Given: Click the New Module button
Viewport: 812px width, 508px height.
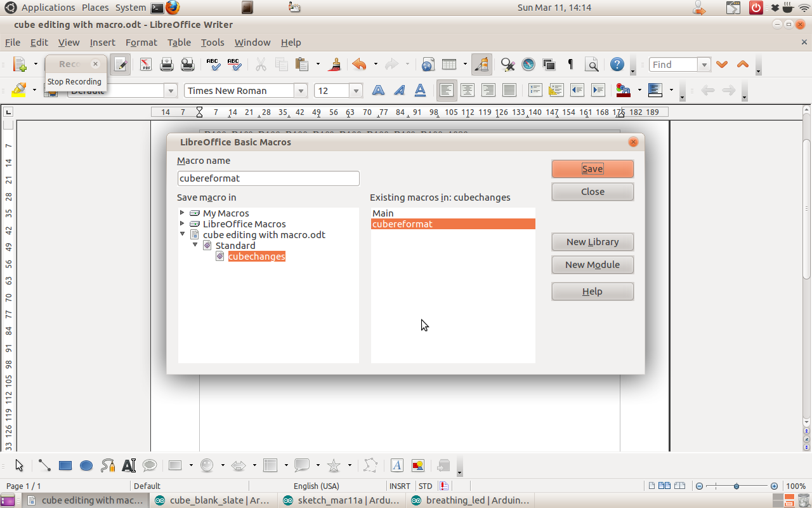Looking at the screenshot, I should point(593,265).
